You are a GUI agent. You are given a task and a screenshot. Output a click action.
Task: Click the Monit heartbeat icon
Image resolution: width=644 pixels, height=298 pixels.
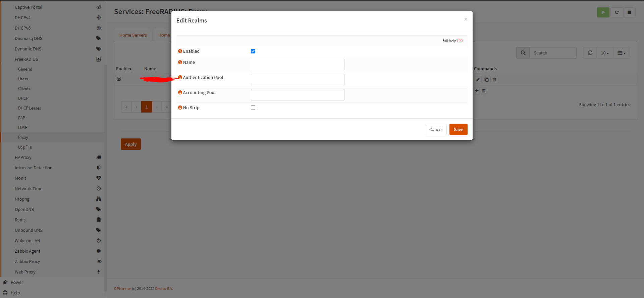99,178
